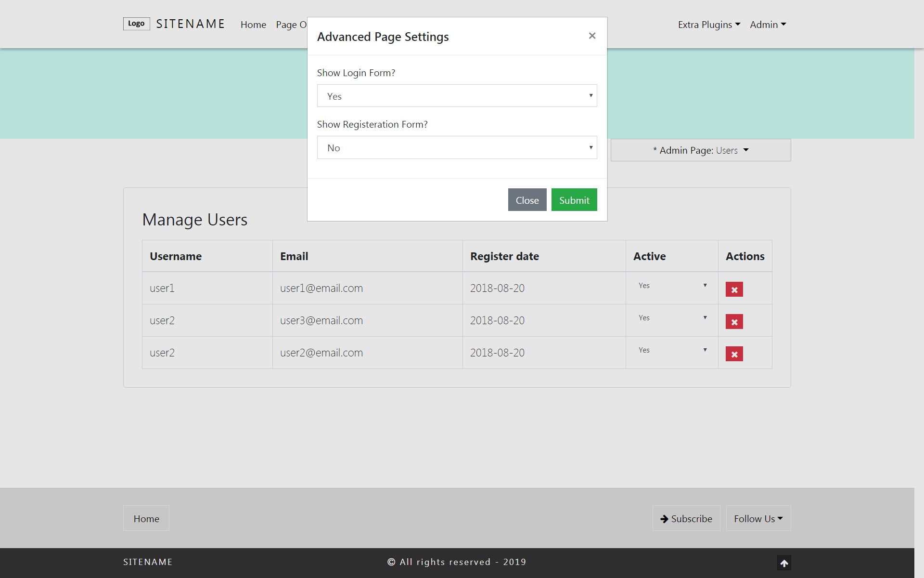Click the scroll-to-top arrow icon in footer
Image resolution: width=924 pixels, height=578 pixels.
pyautogui.click(x=784, y=563)
